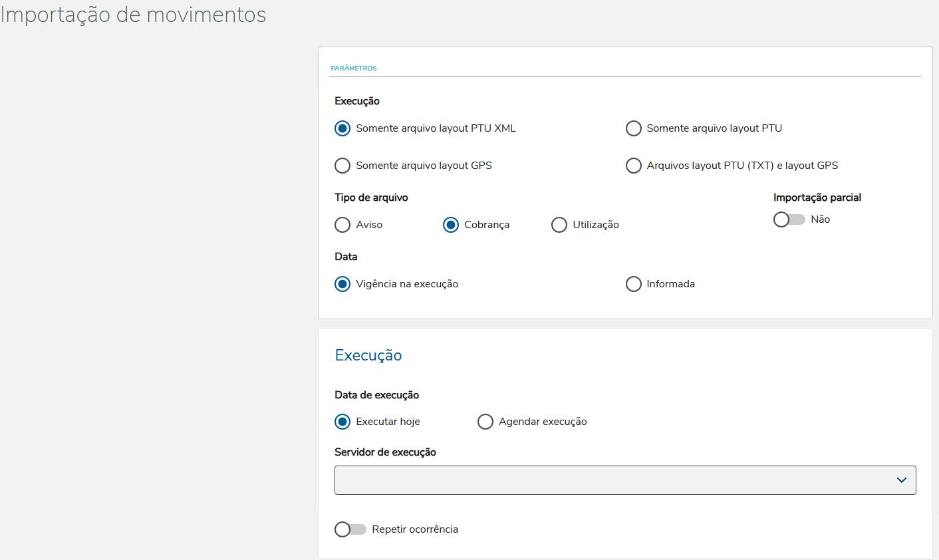Select 'Utilização' file type
939x560 pixels.
[559, 225]
